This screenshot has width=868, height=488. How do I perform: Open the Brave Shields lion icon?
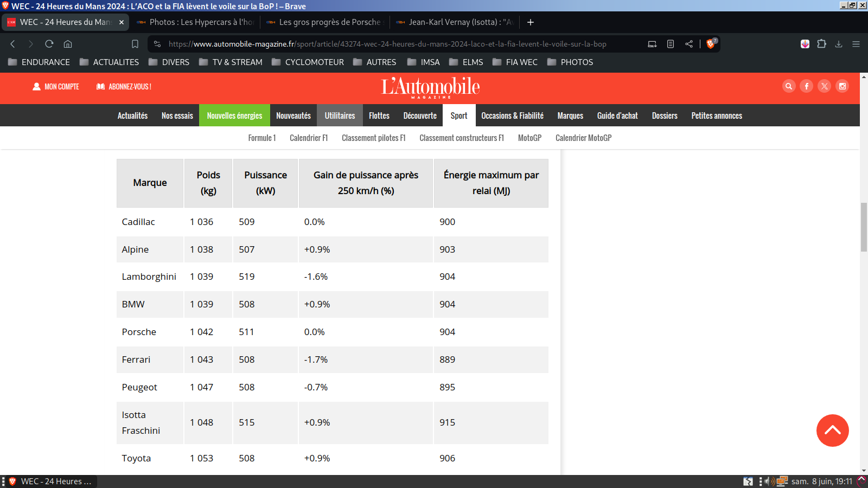(x=711, y=44)
